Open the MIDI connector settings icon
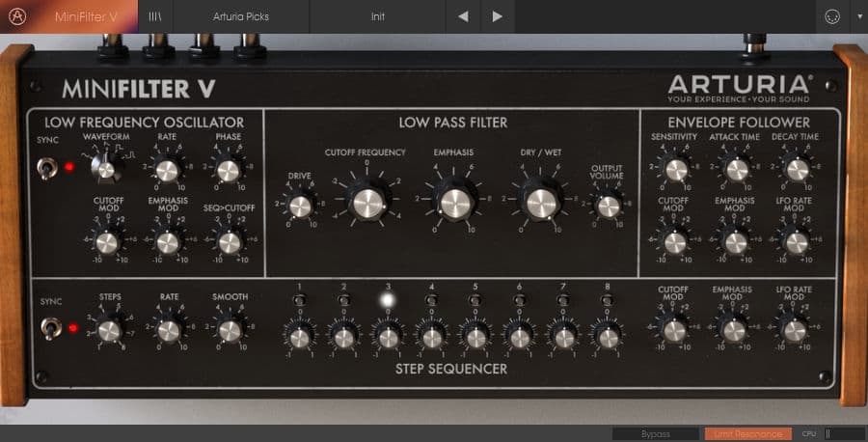 (832, 16)
